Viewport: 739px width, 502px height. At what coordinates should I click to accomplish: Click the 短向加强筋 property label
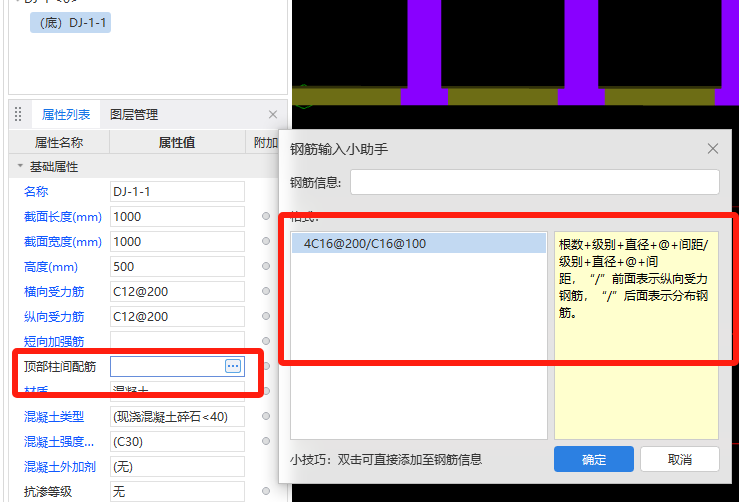(54, 341)
